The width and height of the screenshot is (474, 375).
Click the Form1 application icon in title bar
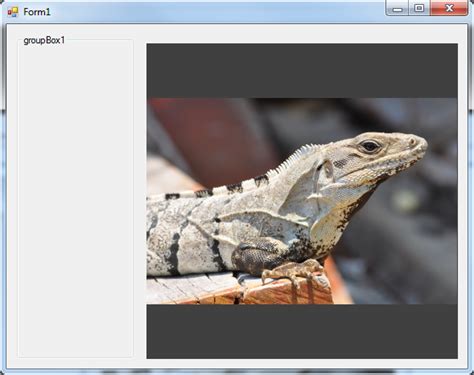pyautogui.click(x=13, y=12)
